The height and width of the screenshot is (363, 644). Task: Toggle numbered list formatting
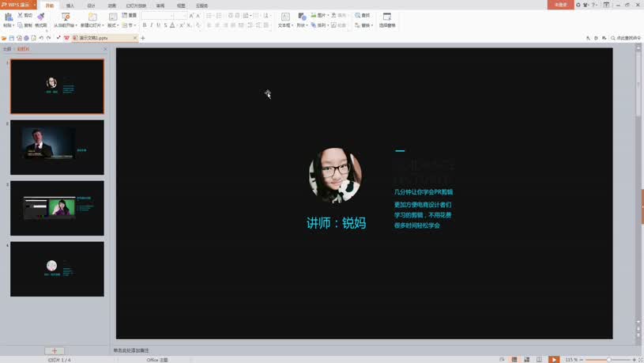click(219, 16)
